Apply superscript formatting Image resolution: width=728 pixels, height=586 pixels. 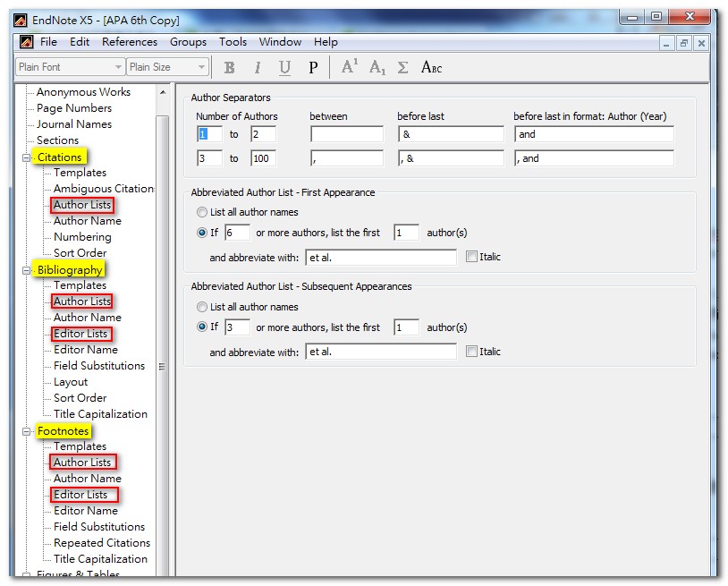(x=350, y=66)
